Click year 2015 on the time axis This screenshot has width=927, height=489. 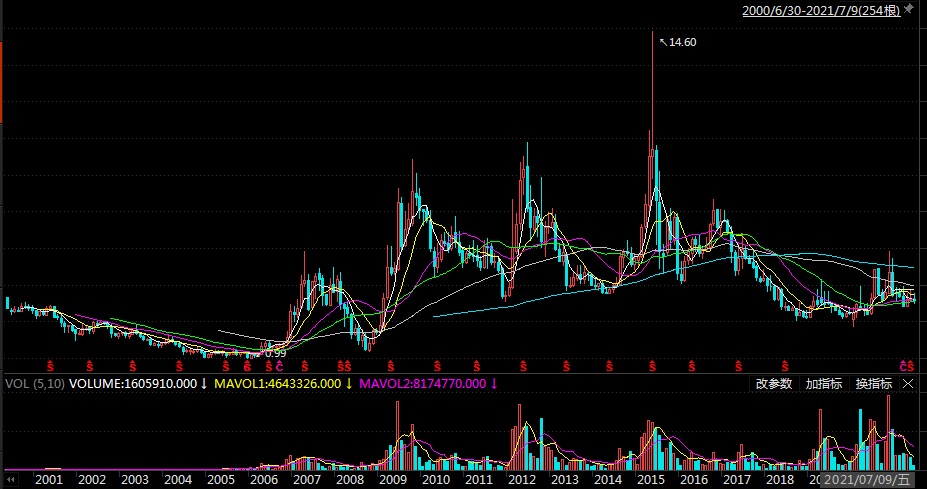pos(651,480)
